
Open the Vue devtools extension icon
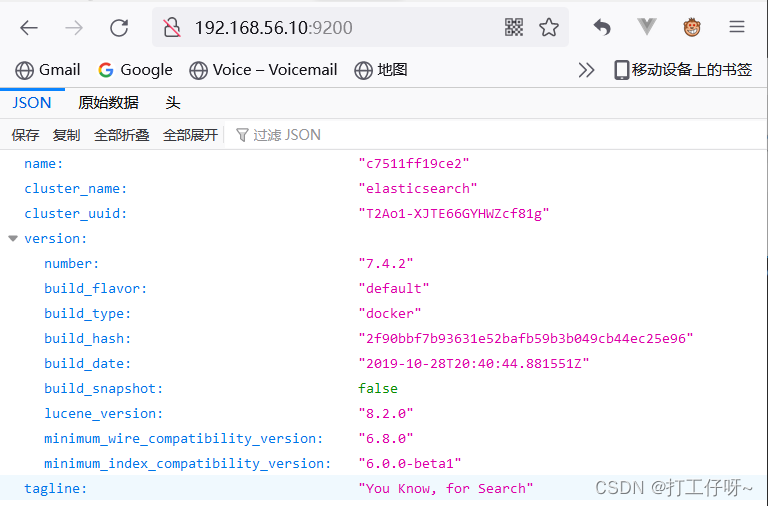pos(647,26)
